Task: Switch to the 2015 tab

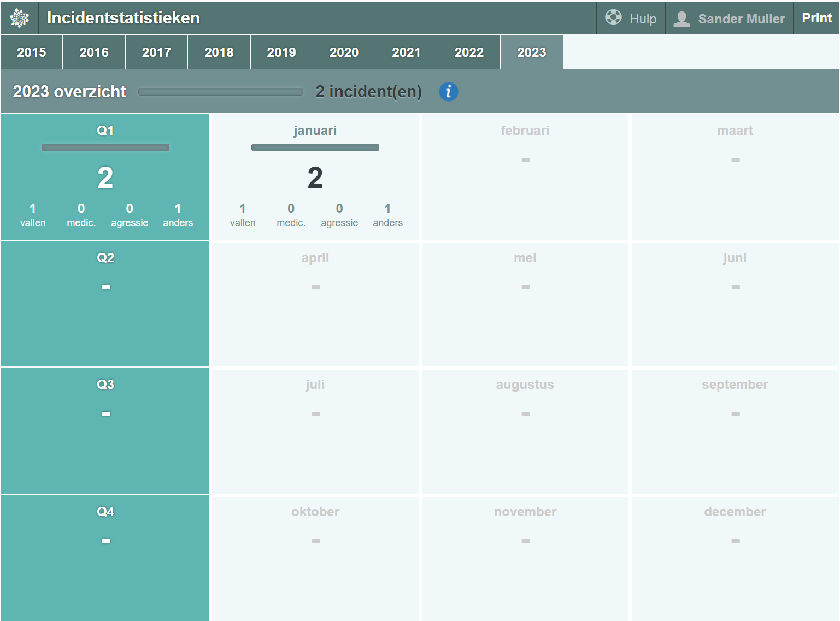Action: 32,52
